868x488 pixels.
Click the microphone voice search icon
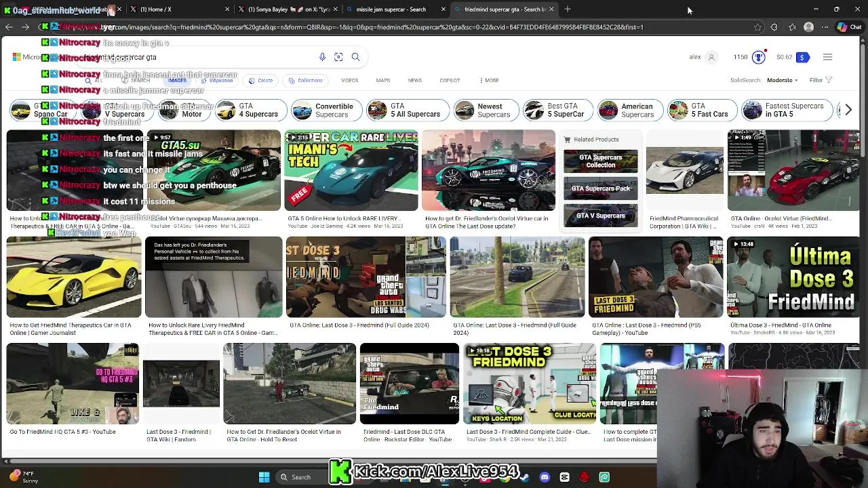pos(322,57)
